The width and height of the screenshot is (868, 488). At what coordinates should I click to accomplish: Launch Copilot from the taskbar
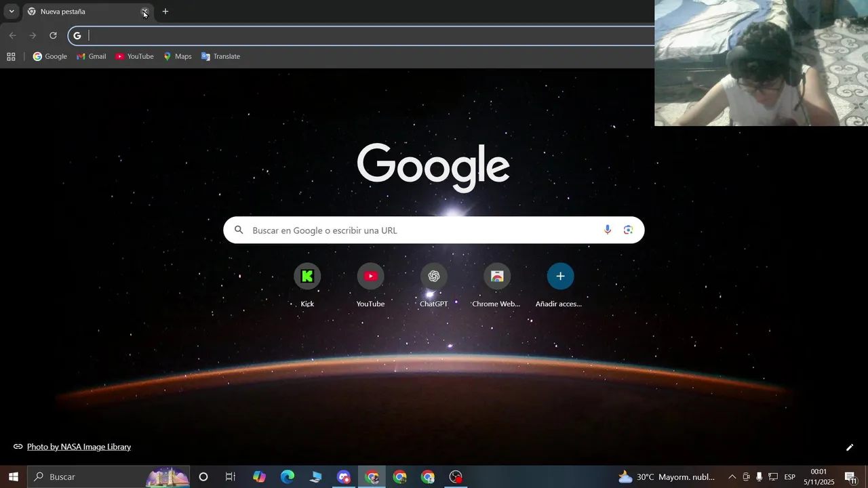259,476
